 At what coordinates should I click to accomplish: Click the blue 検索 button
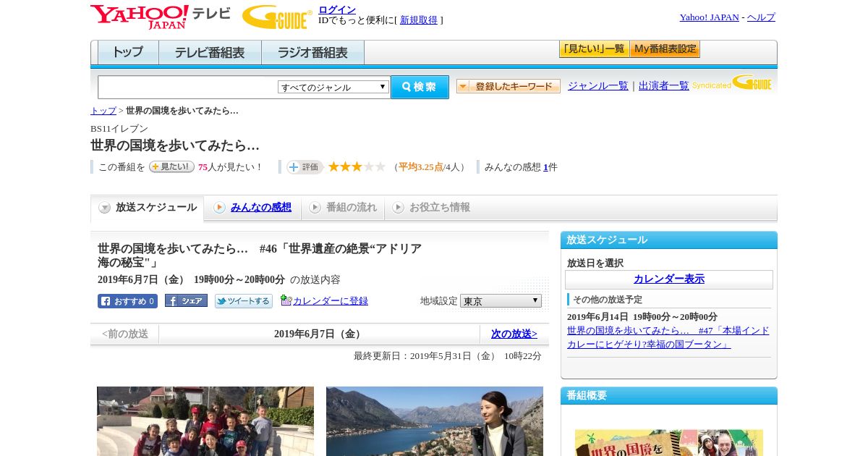point(420,87)
